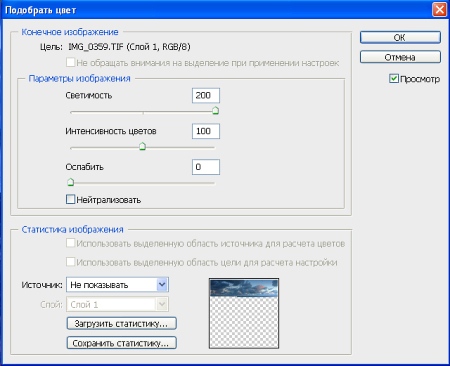Screen dimensions: 450x366
Task: Click the Отмена button
Action: [400, 57]
